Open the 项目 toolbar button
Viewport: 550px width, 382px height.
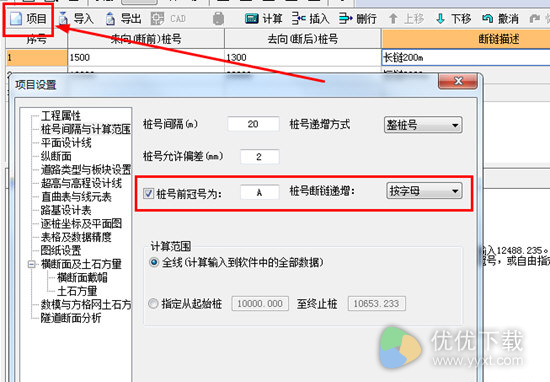28,19
